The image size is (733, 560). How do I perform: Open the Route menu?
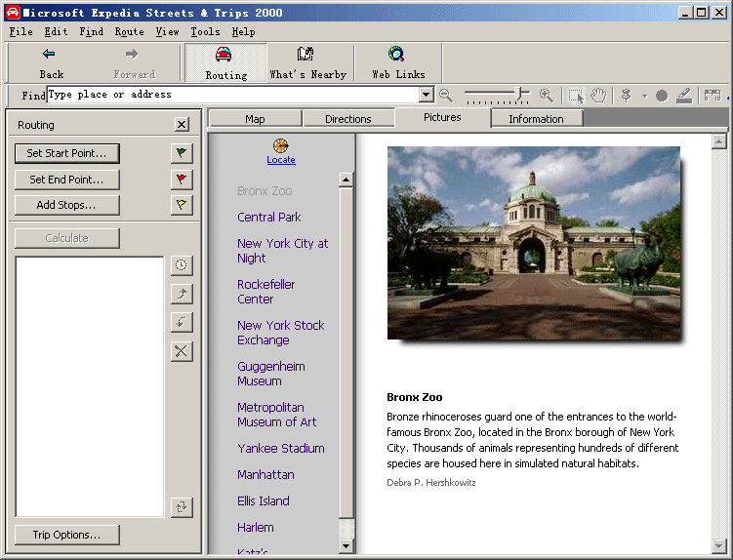[x=130, y=32]
